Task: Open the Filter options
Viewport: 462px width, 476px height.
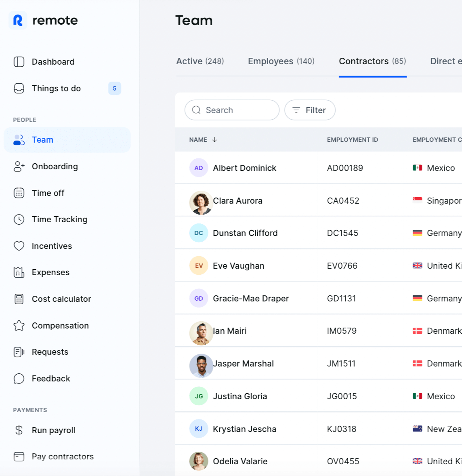Action: [x=310, y=110]
